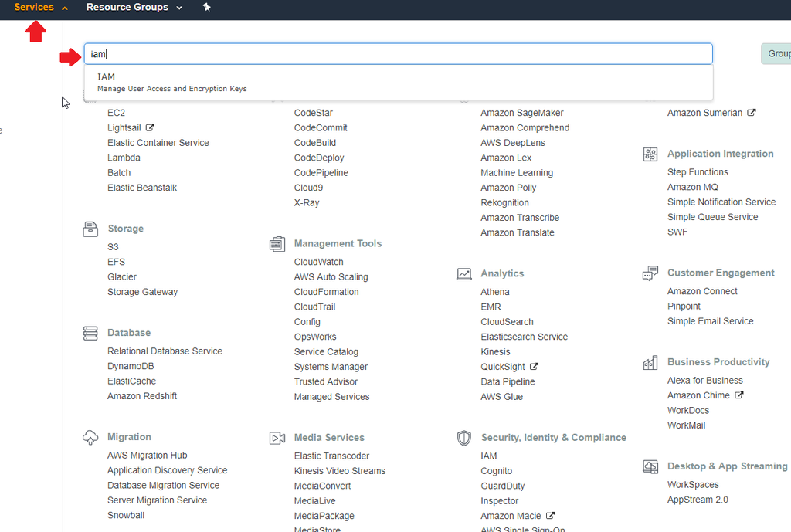791x532 pixels.
Task: Open Relational Database Service
Action: coord(165,351)
